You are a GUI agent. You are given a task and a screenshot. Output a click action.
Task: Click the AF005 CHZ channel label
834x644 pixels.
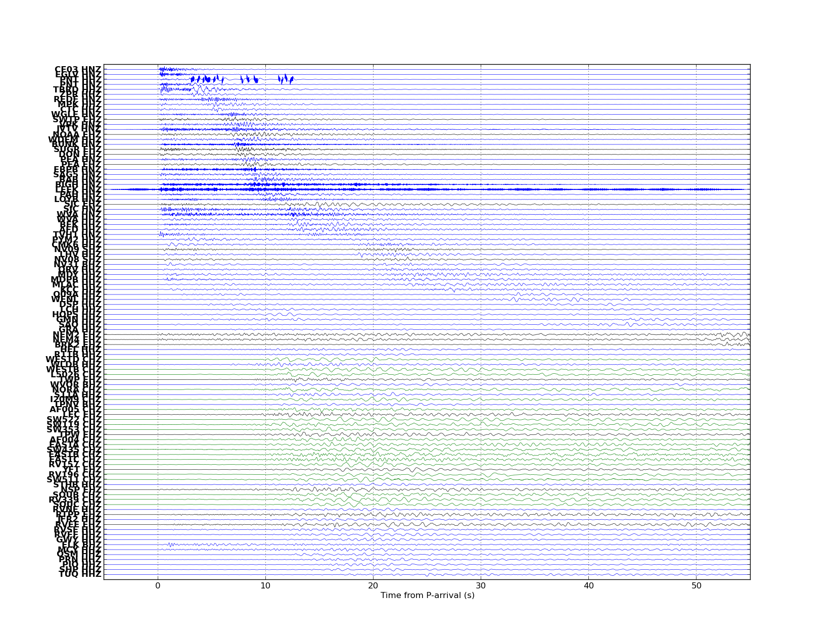(x=75, y=409)
